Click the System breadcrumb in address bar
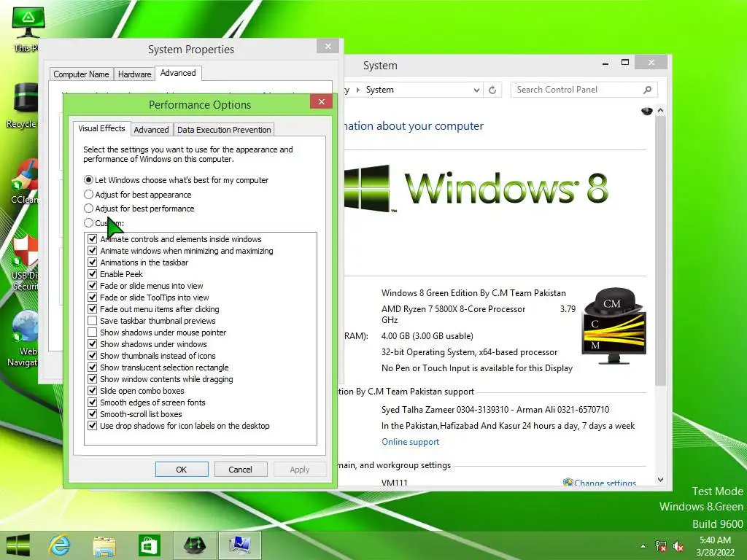747x560 pixels. pyautogui.click(x=379, y=90)
